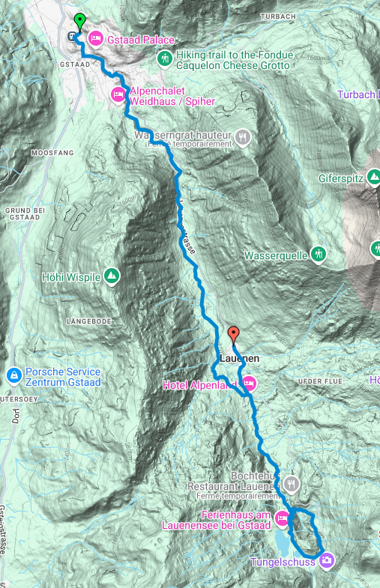380x588 pixels.
Task: Open the Bochtehus Restaurant dining icon
Action: coord(291,484)
